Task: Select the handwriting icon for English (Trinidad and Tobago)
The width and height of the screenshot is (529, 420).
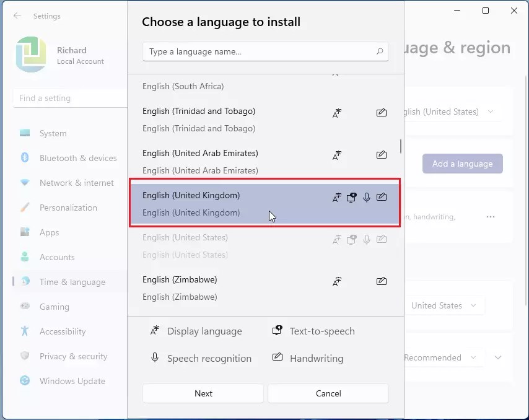Action: [x=381, y=113]
